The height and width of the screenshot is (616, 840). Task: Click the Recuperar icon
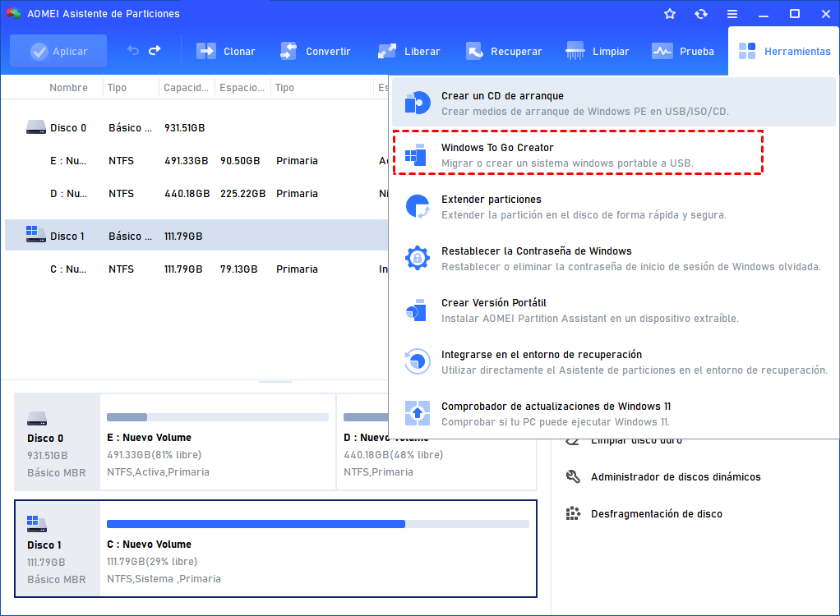(474, 52)
